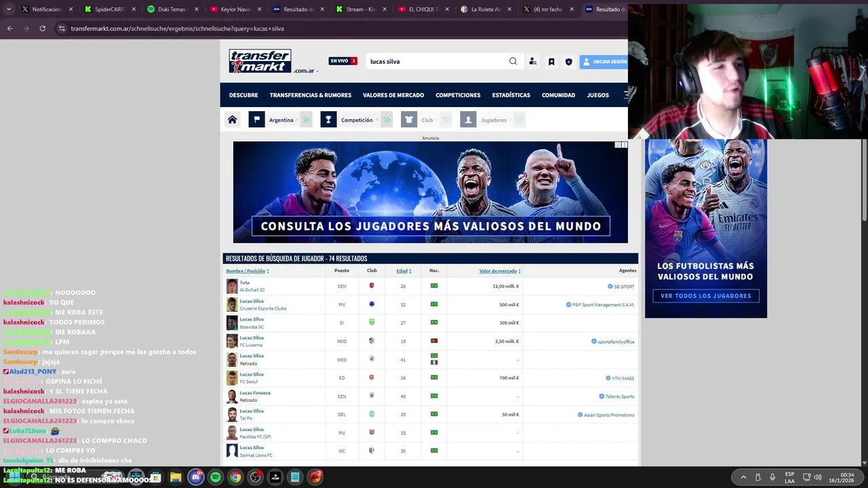Viewport: 868px width, 488px height.
Task: Expand the Jugadores dropdown
Action: (x=510, y=120)
